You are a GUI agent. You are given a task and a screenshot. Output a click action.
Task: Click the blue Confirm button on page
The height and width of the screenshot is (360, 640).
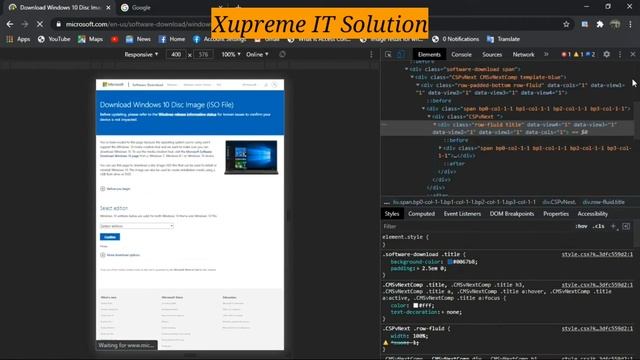click(x=110, y=237)
